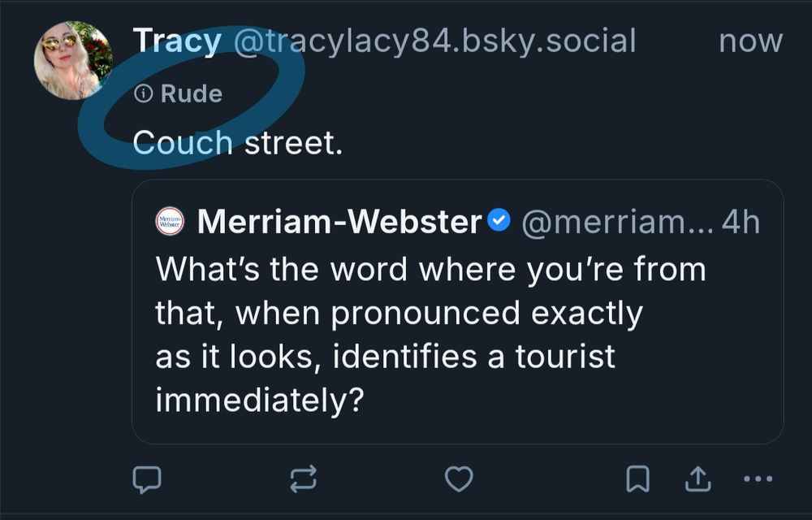This screenshot has width=812, height=520.
Task: Bookmark Tracy's post
Action: pyautogui.click(x=637, y=479)
